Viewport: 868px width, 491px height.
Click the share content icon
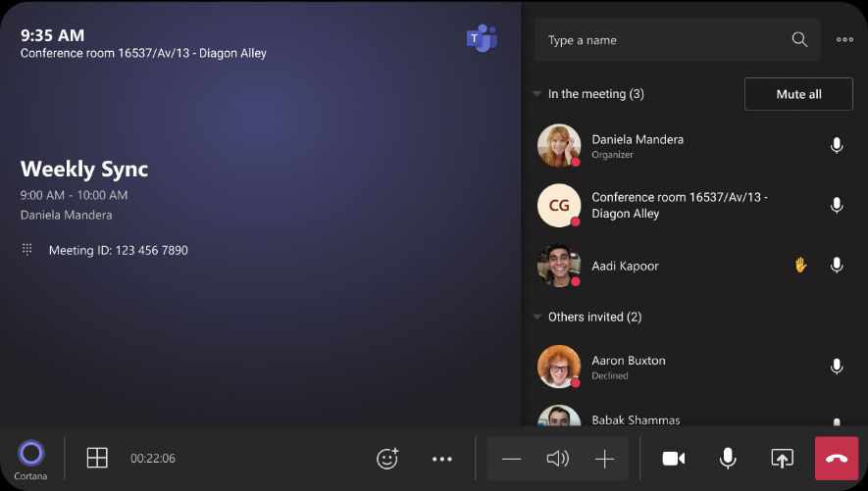782,458
